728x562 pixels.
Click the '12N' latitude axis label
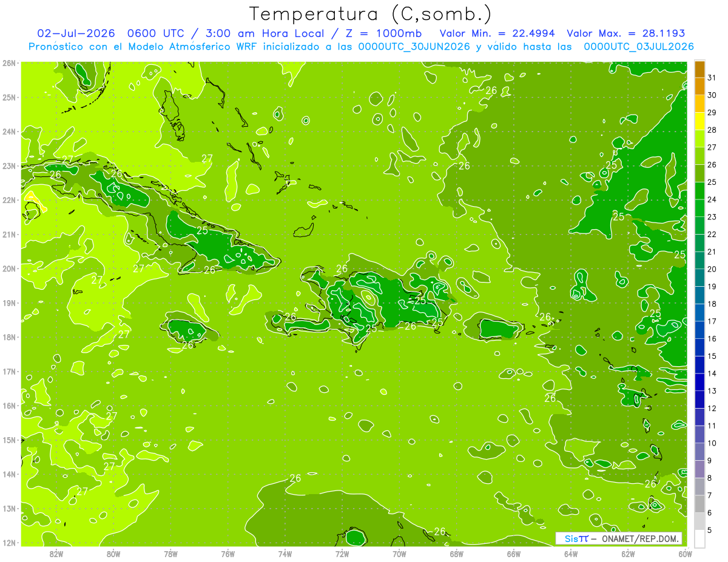coord(8,543)
